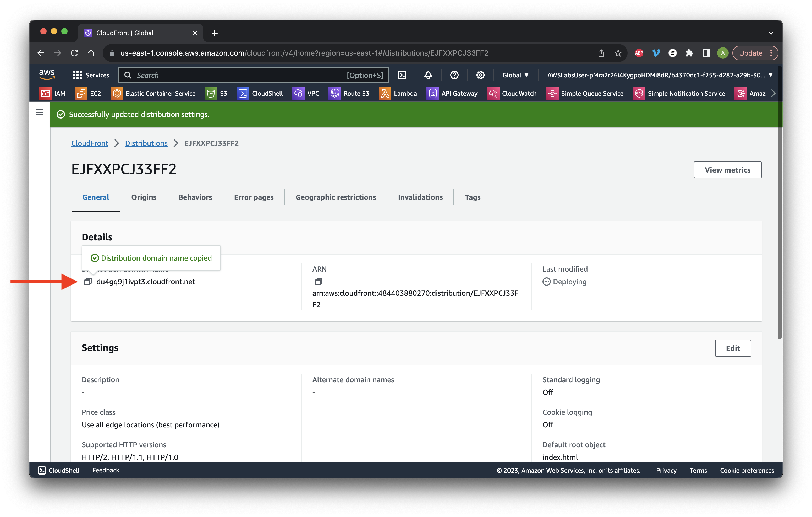Viewport: 812px width, 517px height.
Task: Open the settings gear in AWS header
Action: point(480,75)
